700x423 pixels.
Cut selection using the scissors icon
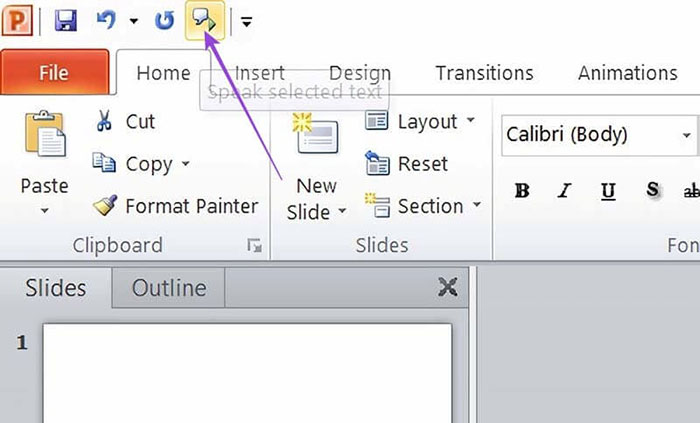tap(104, 121)
